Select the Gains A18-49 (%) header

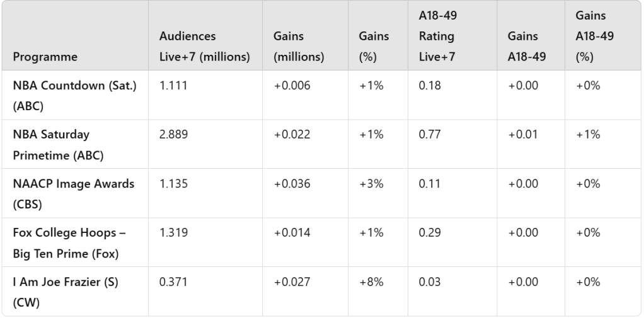click(x=594, y=37)
